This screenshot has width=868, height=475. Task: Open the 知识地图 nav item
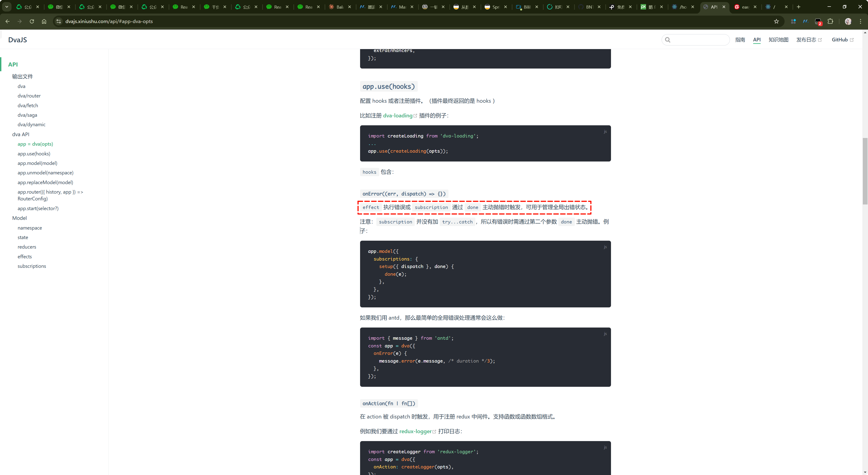(778, 40)
